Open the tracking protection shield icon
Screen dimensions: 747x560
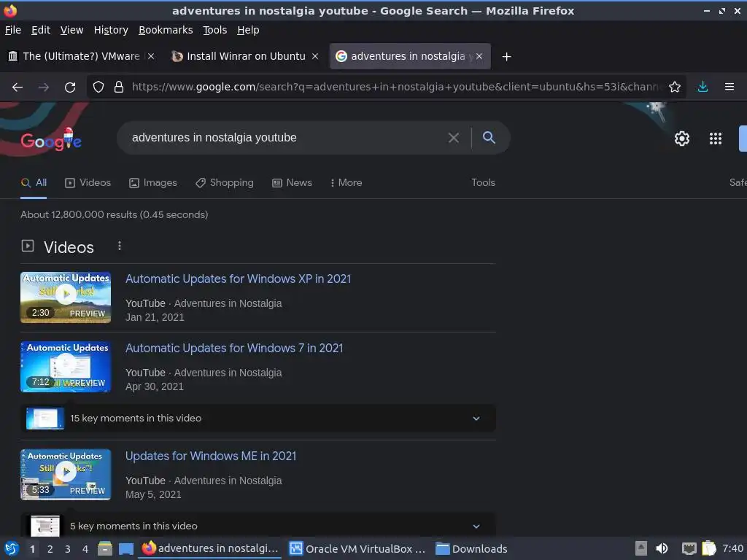click(x=98, y=87)
